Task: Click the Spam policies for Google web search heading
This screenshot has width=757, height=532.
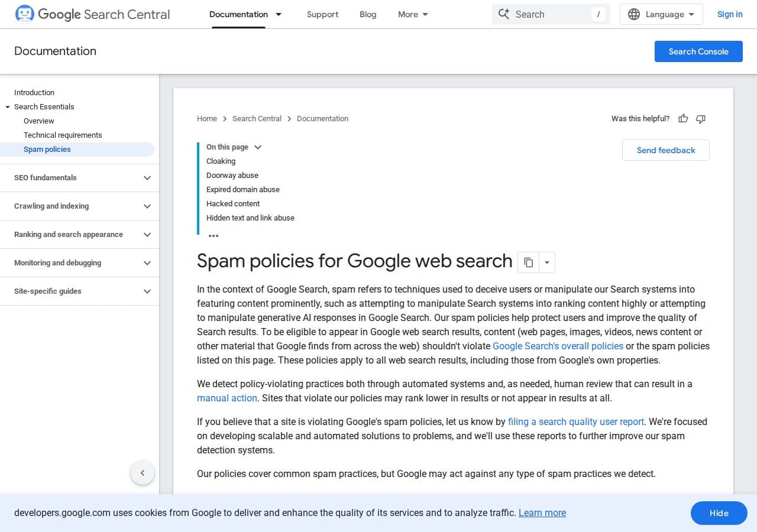Action: pyautogui.click(x=354, y=261)
